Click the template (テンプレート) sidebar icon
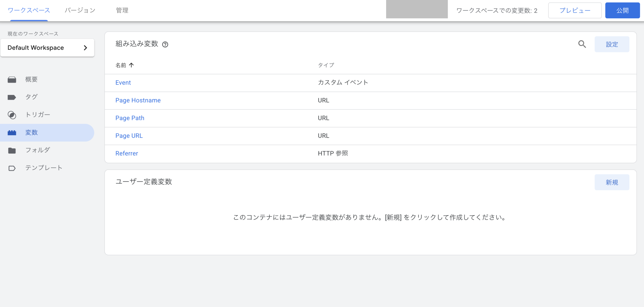 (x=12, y=168)
